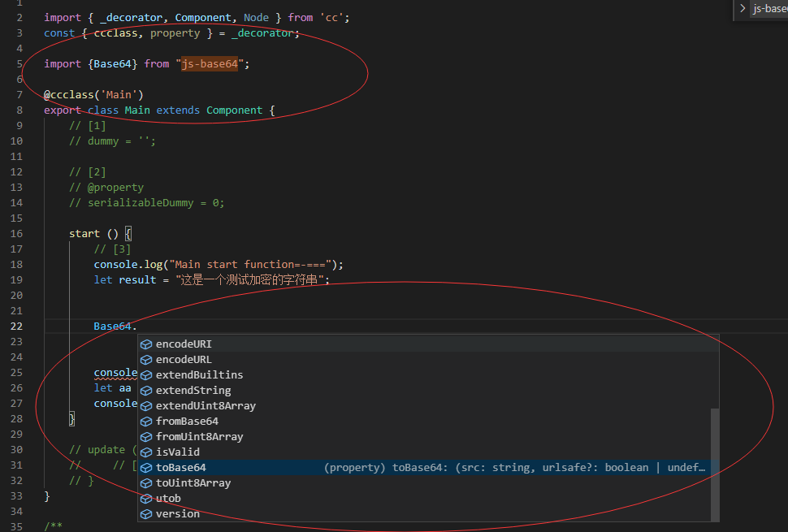
Task: Click the property icon next to extendString
Action: (x=146, y=391)
